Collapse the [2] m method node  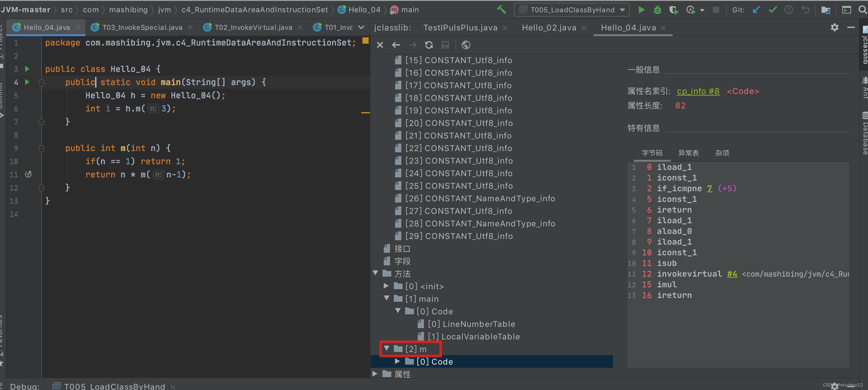coord(387,349)
